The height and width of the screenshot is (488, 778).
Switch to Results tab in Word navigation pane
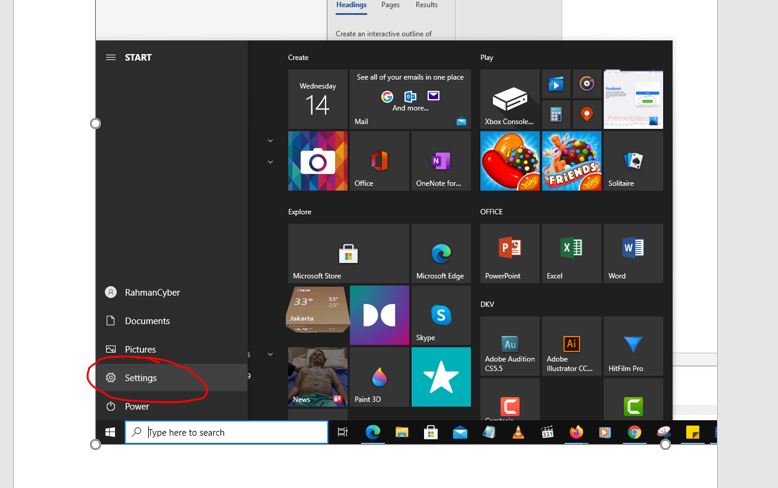point(427,5)
